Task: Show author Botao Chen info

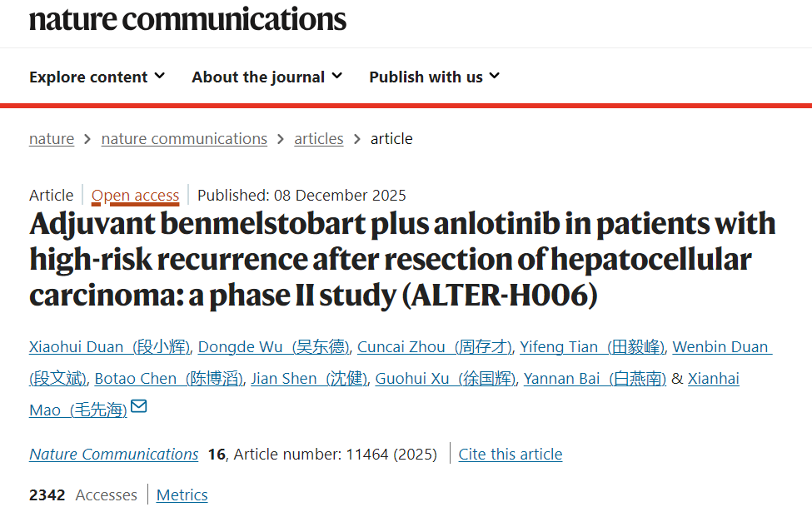Action: click(x=168, y=379)
